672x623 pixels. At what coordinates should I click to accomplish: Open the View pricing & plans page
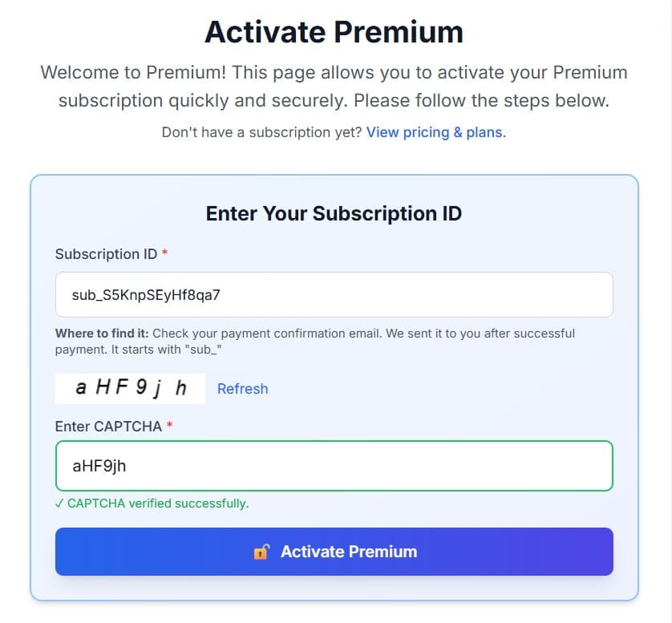[434, 132]
